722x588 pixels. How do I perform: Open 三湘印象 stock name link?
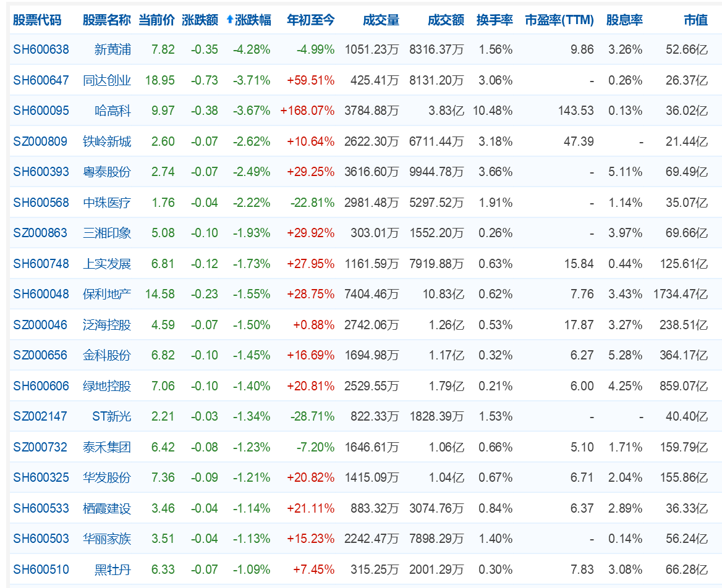107,233
